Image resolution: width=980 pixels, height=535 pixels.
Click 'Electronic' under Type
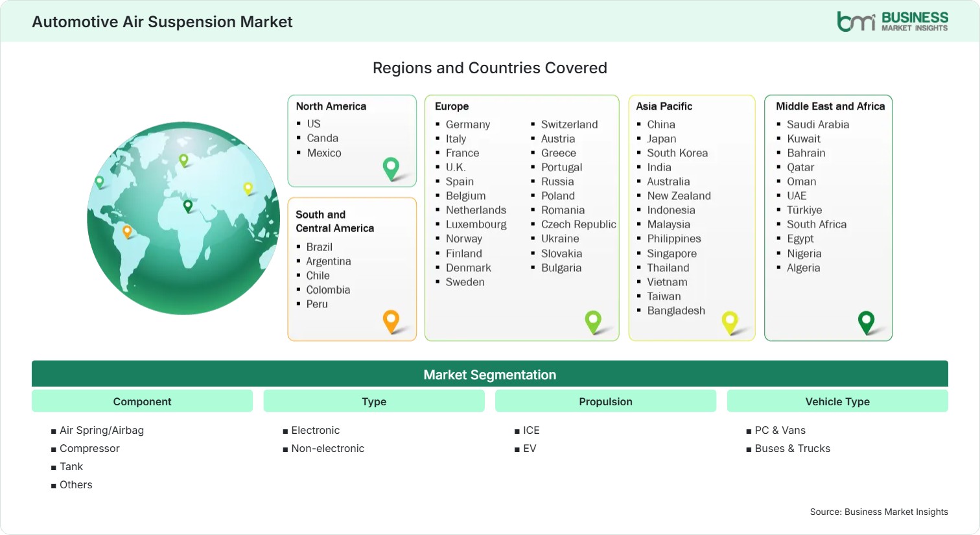coord(316,430)
